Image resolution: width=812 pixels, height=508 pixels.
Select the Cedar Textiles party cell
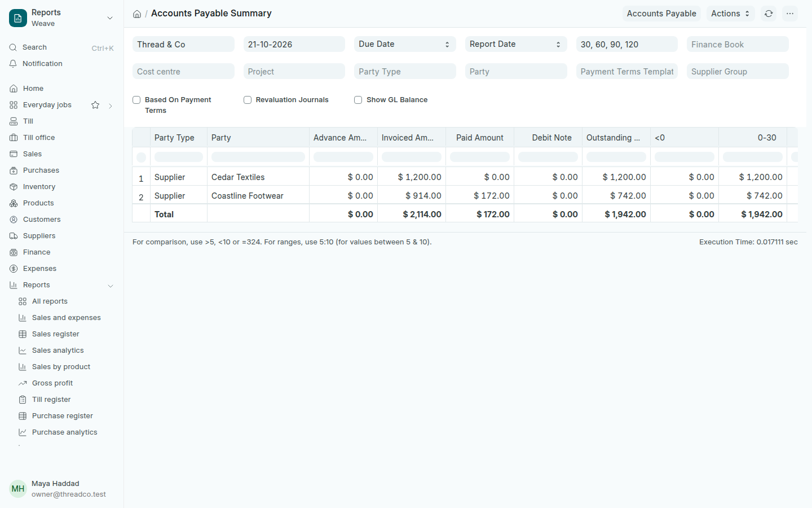258,177
